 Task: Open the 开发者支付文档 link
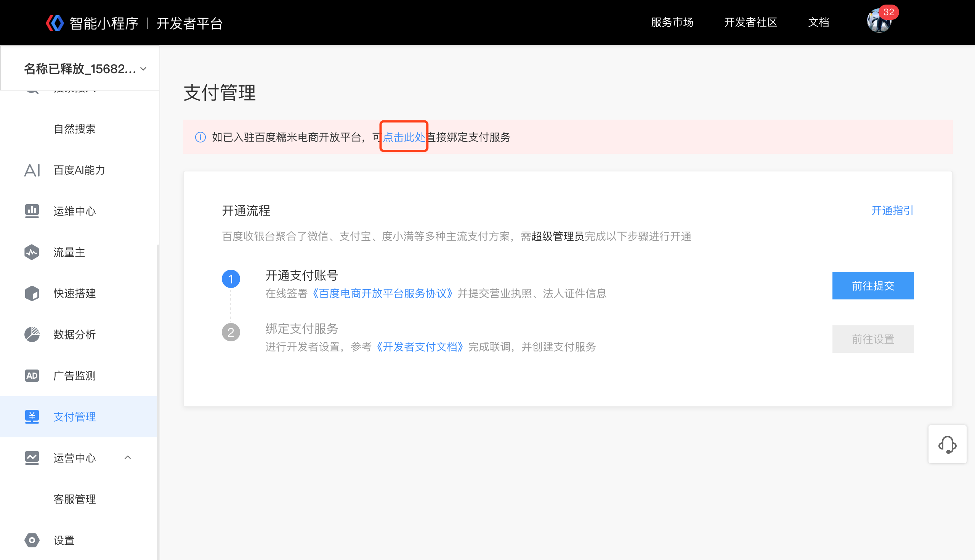pyautogui.click(x=420, y=347)
